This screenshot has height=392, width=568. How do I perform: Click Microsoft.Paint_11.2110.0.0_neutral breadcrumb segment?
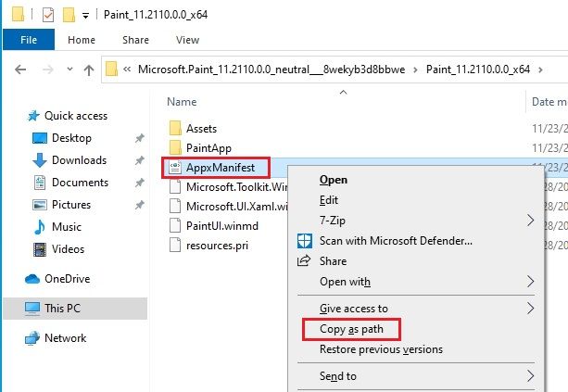[x=271, y=70]
